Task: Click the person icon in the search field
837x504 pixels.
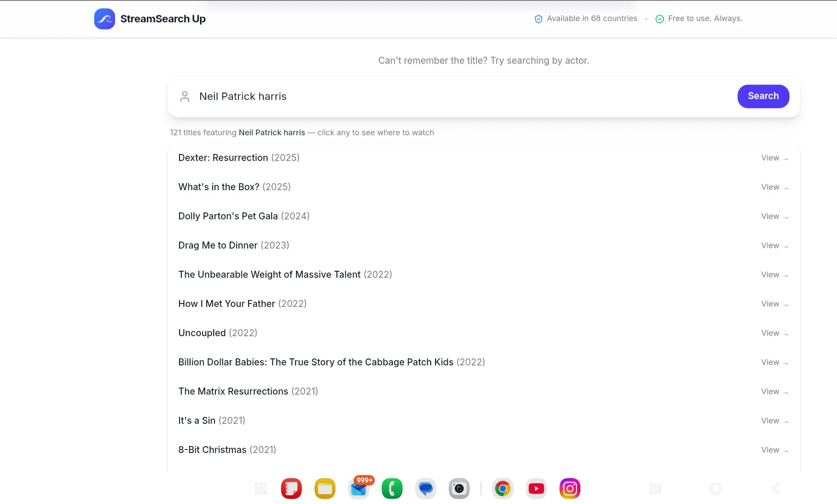Action: 185,96
